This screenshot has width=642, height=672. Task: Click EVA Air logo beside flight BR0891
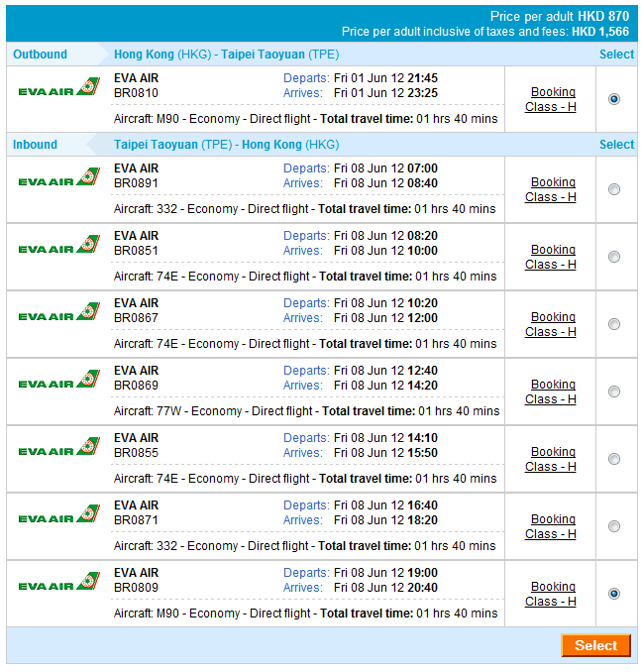(x=59, y=178)
